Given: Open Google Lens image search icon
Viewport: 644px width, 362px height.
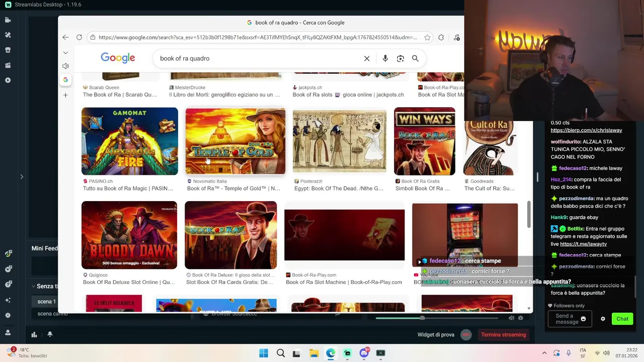Looking at the screenshot, I should click(400, 58).
